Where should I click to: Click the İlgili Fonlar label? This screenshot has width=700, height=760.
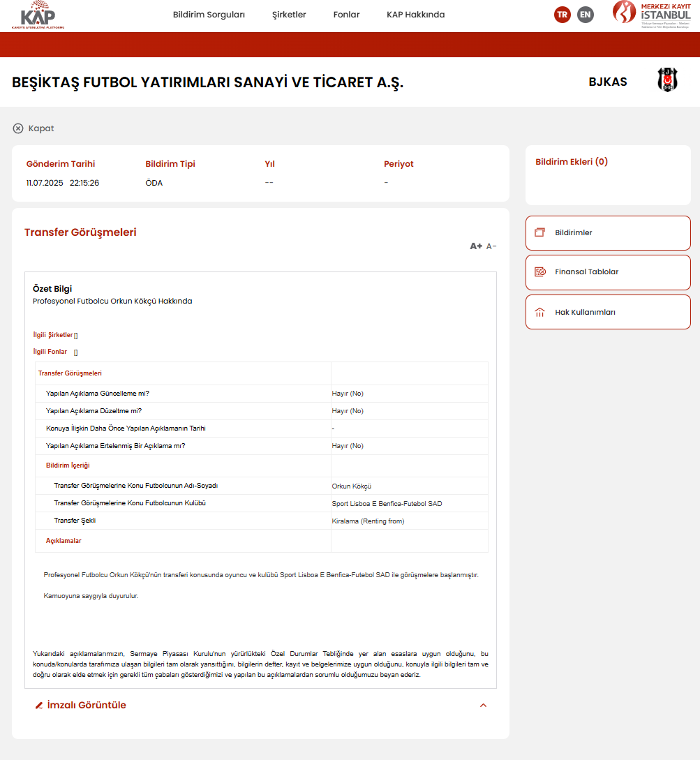pos(50,352)
